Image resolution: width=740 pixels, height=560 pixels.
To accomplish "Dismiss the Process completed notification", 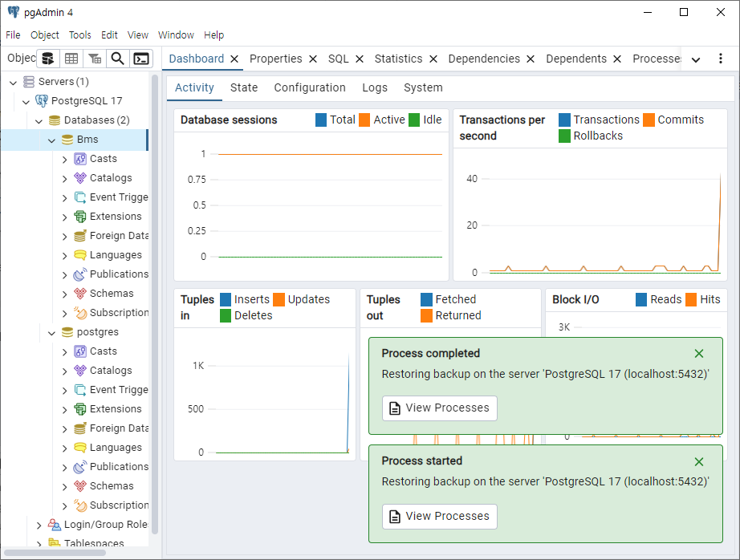I will point(699,353).
